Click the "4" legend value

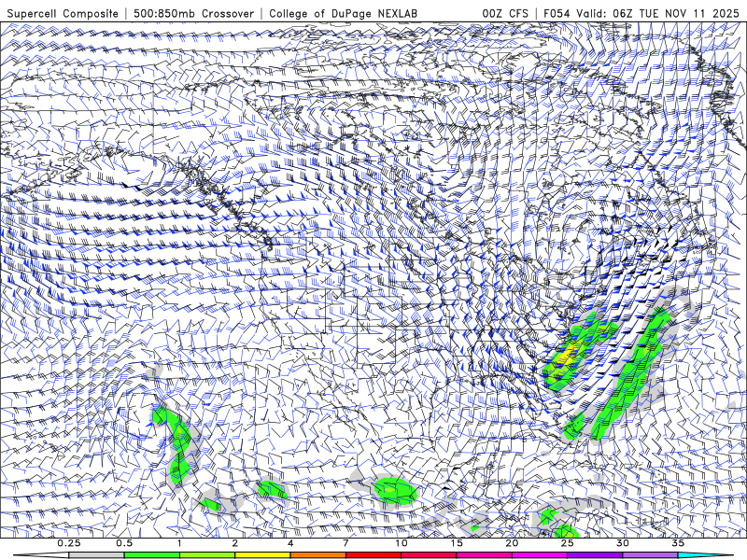coord(290,543)
